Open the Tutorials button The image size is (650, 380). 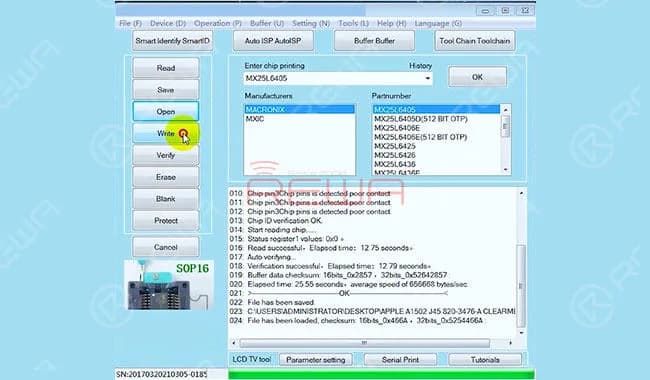[x=485, y=360]
